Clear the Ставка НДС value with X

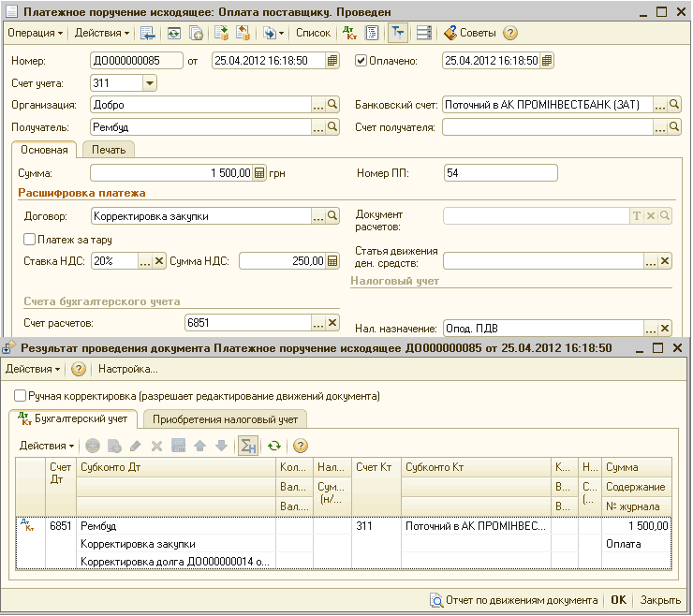(x=159, y=261)
